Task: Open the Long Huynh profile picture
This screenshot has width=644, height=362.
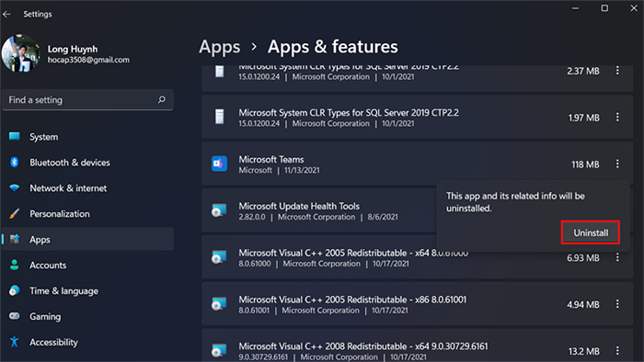Action: pos(20,53)
